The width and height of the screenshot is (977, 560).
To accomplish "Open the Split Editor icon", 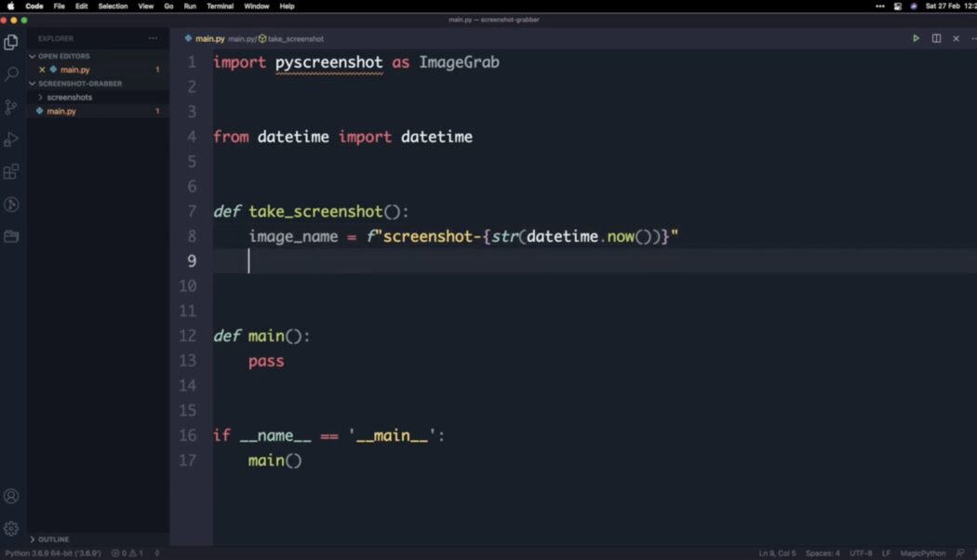I will pyautogui.click(x=936, y=38).
